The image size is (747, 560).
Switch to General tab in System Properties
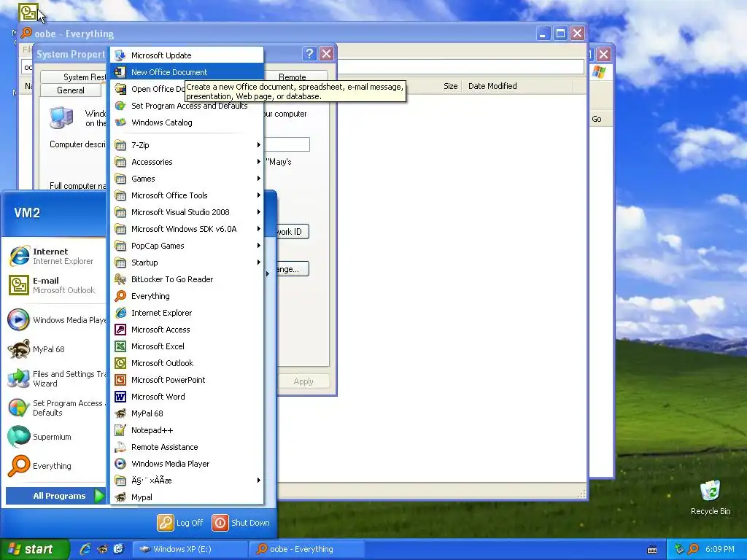[x=71, y=90]
